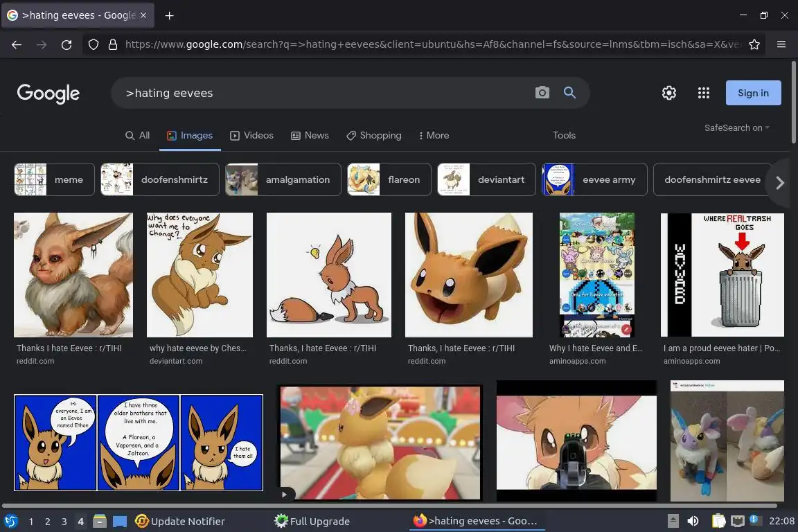798x532 pixels.
Task: Click the 22:08 clock in the taskbar
Action: tap(781, 521)
